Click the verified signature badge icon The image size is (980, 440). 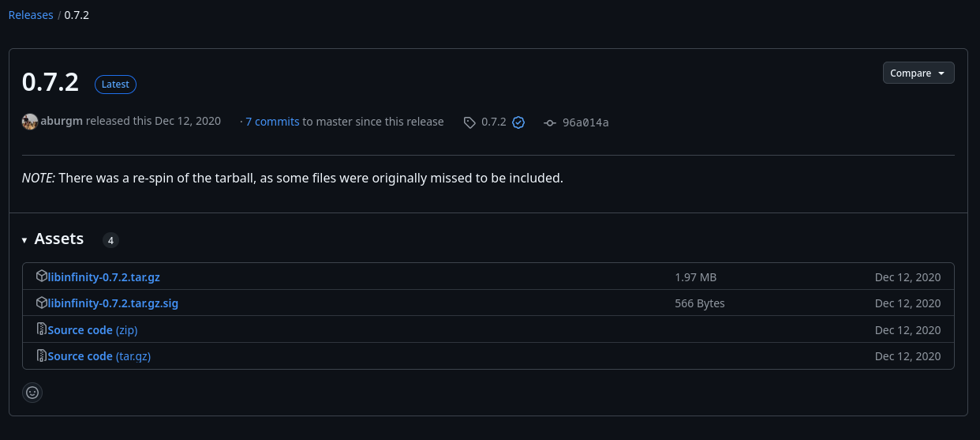click(x=518, y=122)
